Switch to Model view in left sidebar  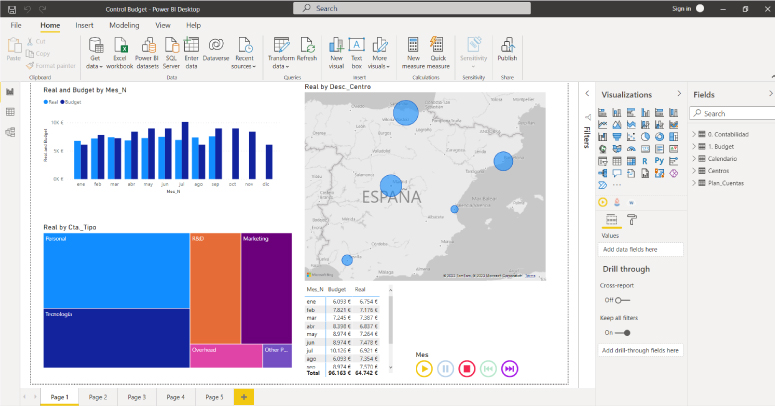pyautogui.click(x=10, y=133)
